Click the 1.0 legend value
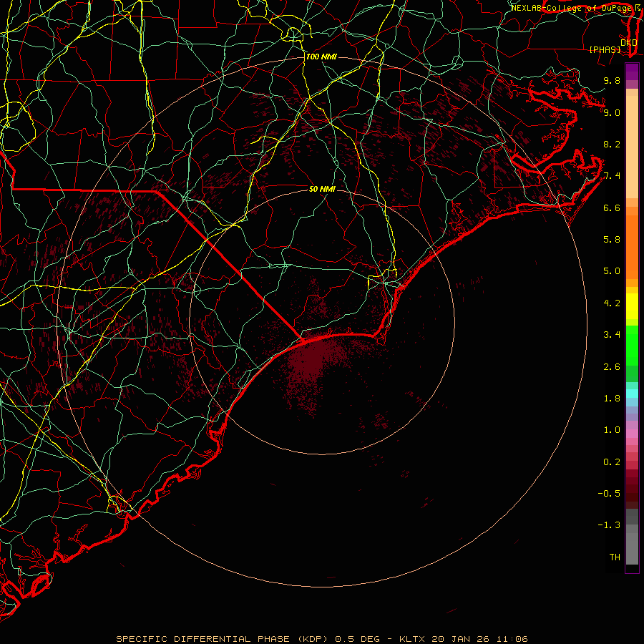 [x=612, y=430]
